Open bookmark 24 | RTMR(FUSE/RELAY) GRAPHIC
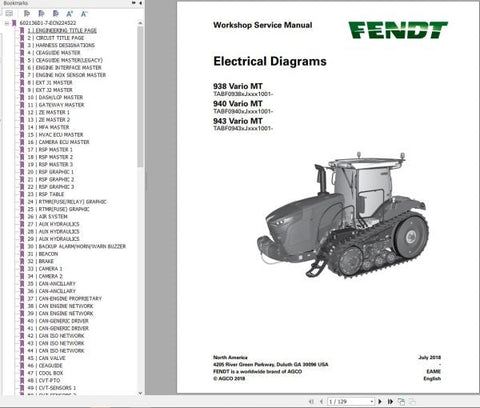Viewport: 480px width, 408px height. [x=67, y=202]
